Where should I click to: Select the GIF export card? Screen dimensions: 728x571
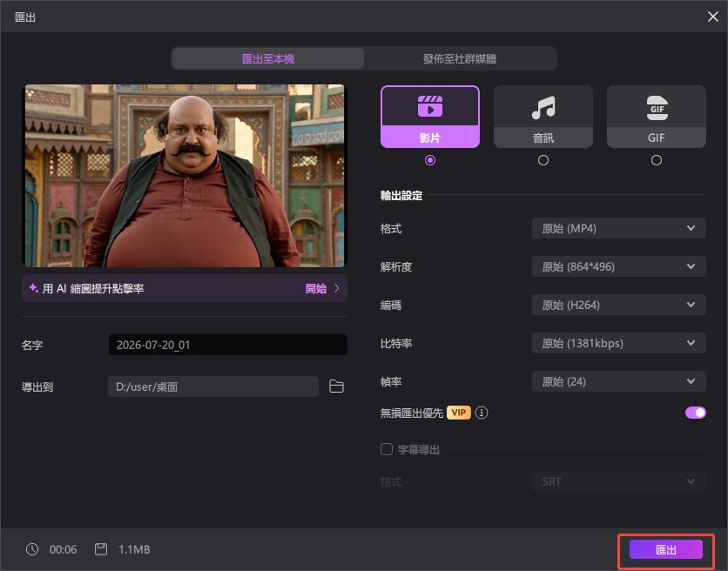657,117
